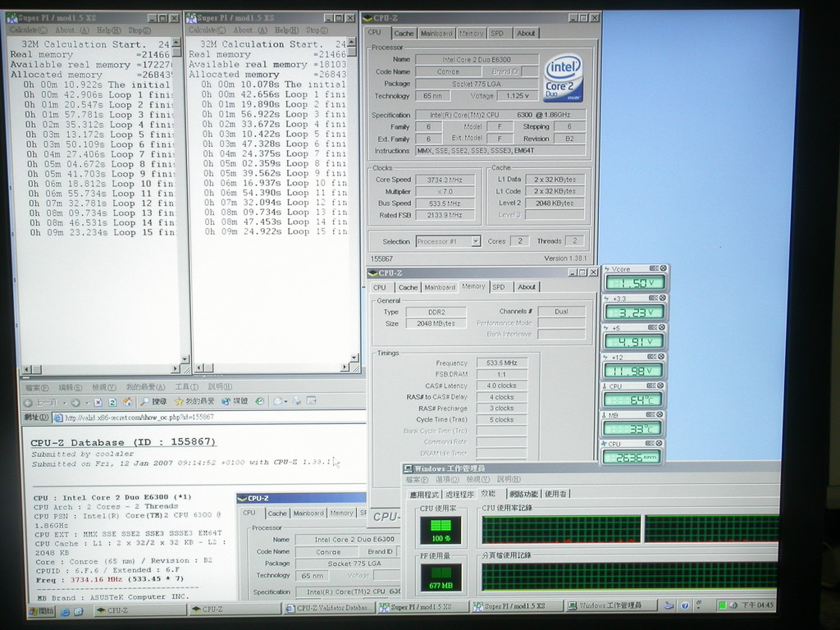Click the Print icon in the browser toolbar
Image resolution: width=840 pixels, height=630 pixels.
click(x=296, y=400)
